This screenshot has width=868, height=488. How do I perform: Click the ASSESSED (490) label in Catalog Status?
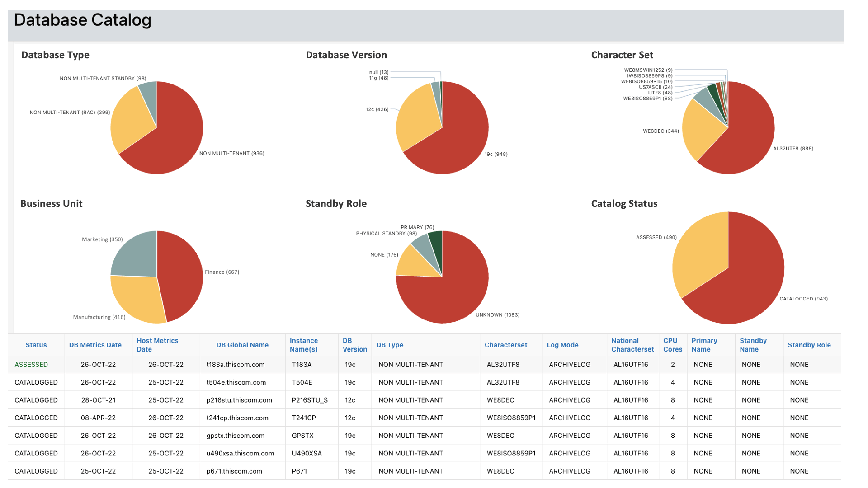(x=656, y=237)
